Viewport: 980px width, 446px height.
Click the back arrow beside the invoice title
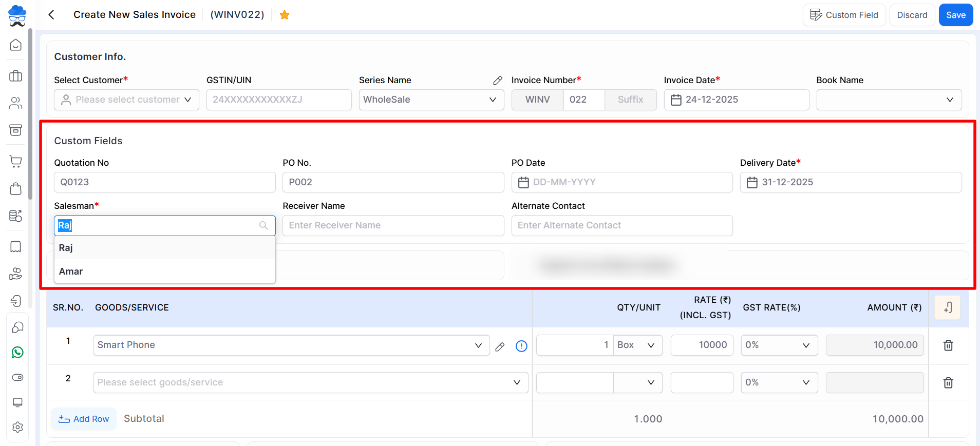[51, 15]
